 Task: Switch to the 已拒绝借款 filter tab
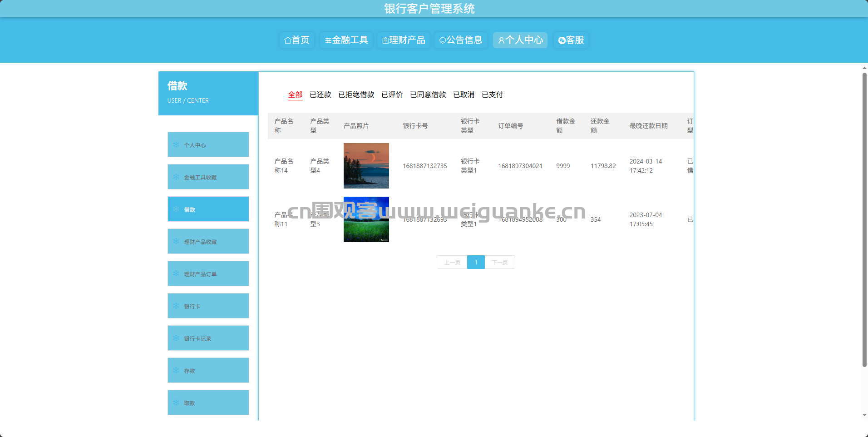[356, 94]
